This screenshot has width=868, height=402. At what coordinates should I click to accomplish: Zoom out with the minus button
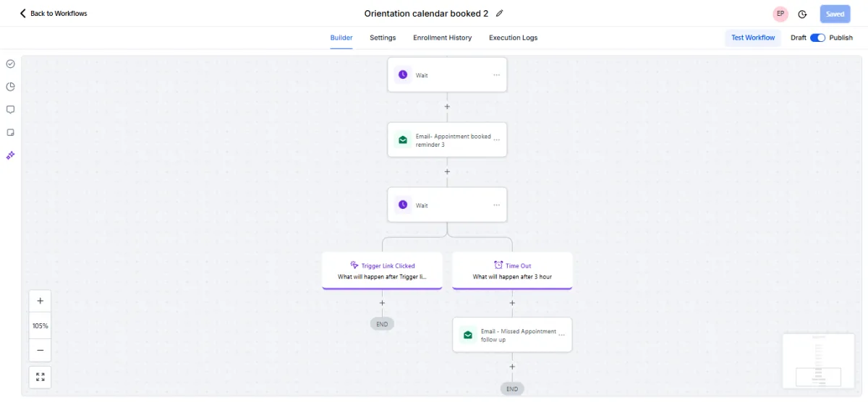[x=41, y=350]
